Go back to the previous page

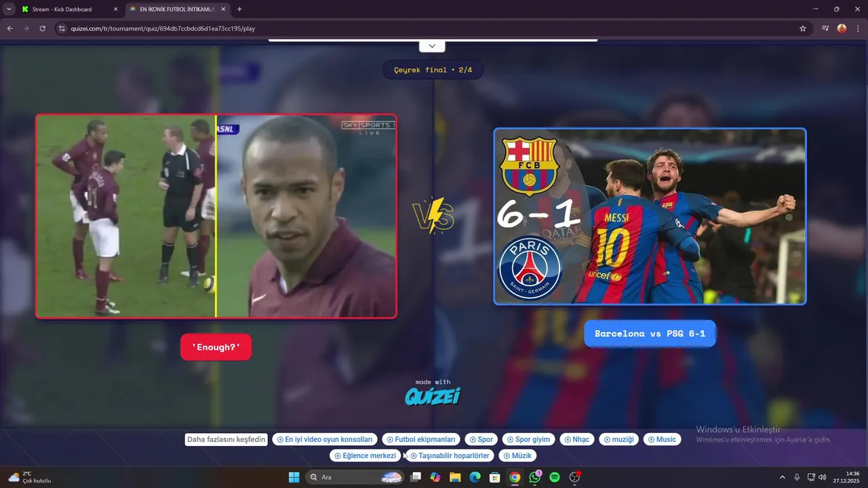9,28
